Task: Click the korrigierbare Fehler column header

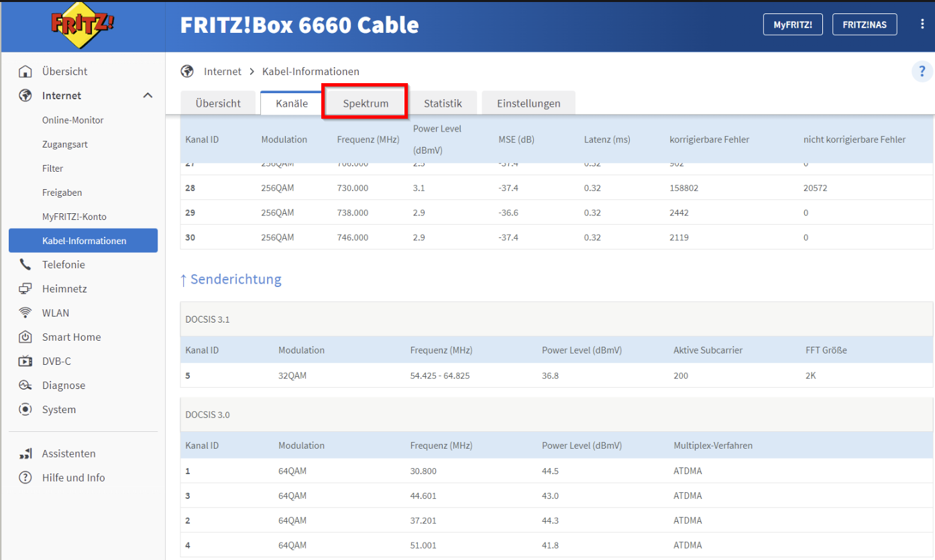Action: coord(709,139)
